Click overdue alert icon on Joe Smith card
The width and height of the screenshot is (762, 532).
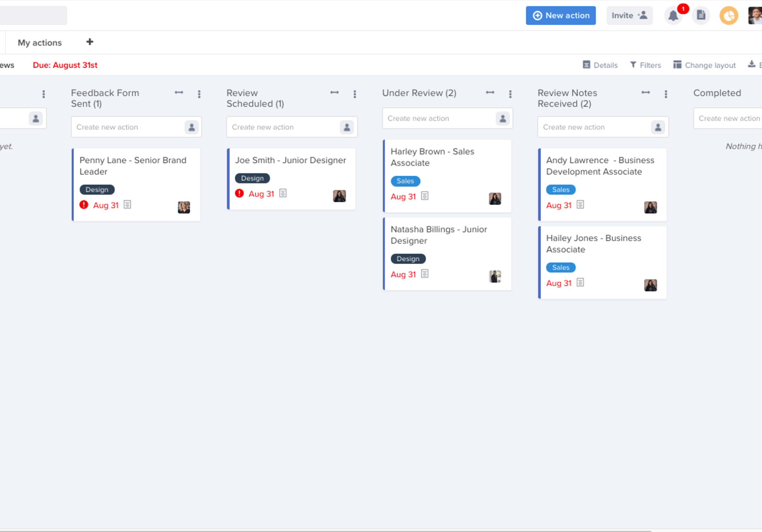(x=240, y=193)
